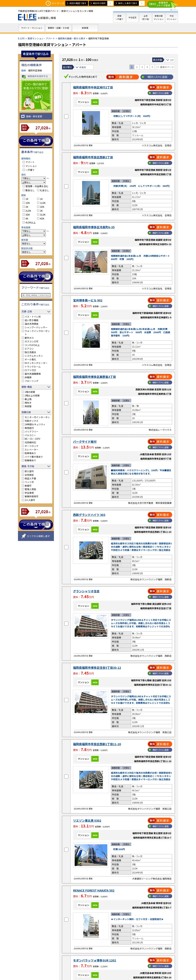Go to results page 2
The width and height of the screenshot is (196, 980).
pyautogui.click(x=137, y=67)
